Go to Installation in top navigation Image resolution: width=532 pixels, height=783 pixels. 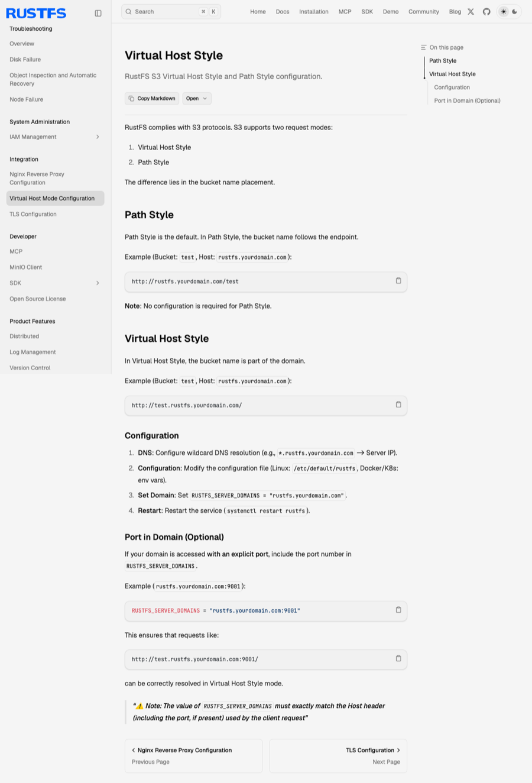314,12
